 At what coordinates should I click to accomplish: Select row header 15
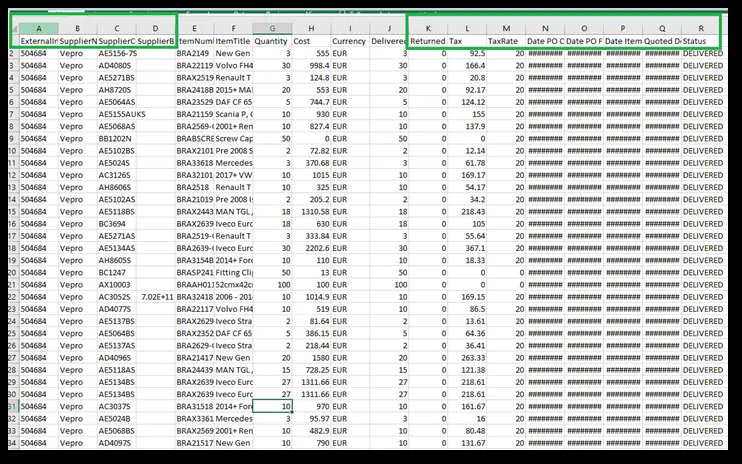[x=13, y=212]
